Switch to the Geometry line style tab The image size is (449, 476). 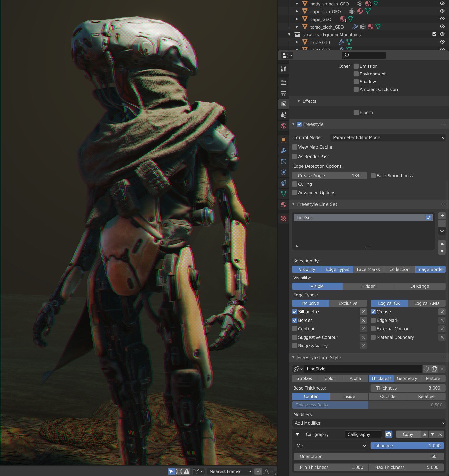(407, 378)
